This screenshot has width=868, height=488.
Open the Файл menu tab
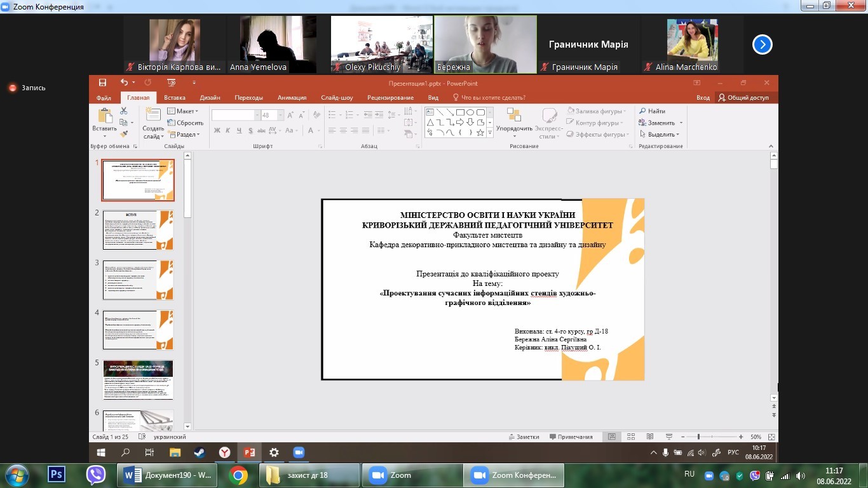(x=104, y=98)
